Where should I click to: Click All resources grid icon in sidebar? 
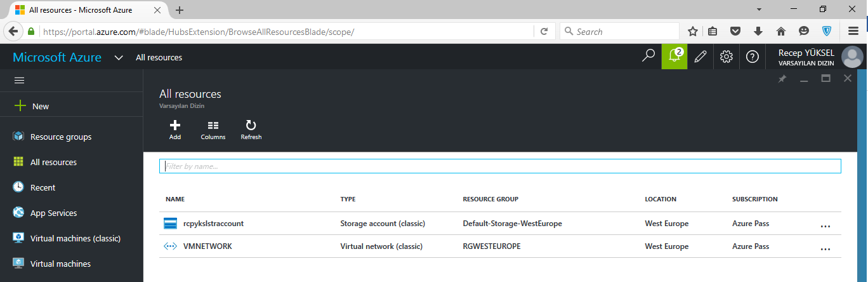[18, 162]
